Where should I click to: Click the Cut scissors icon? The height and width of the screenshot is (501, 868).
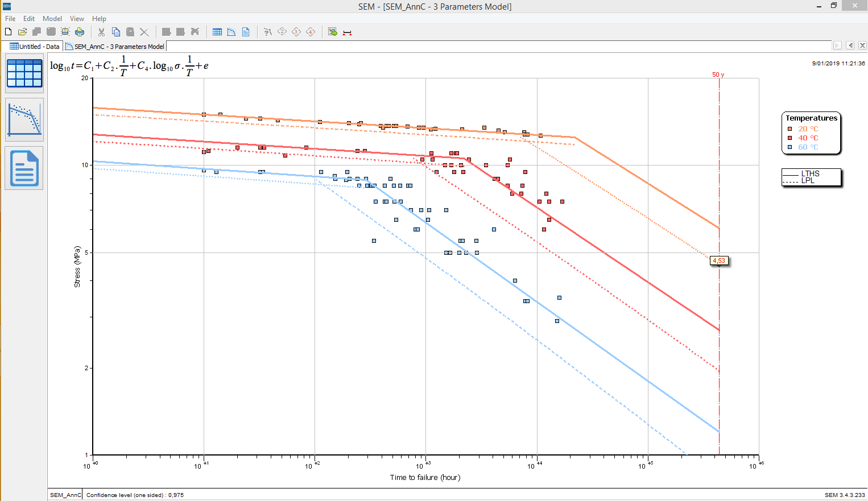(x=101, y=32)
